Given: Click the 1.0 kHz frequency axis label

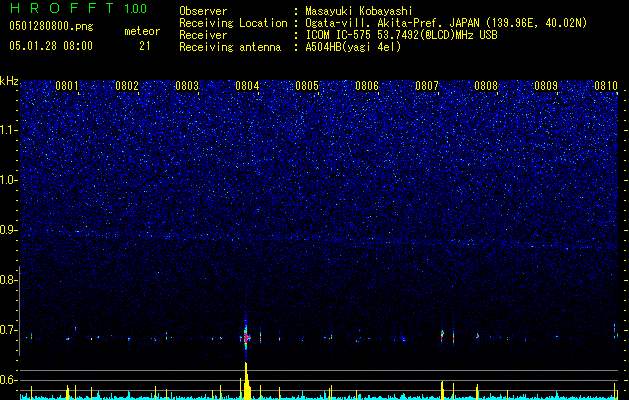Looking at the screenshot, I should tap(8, 180).
